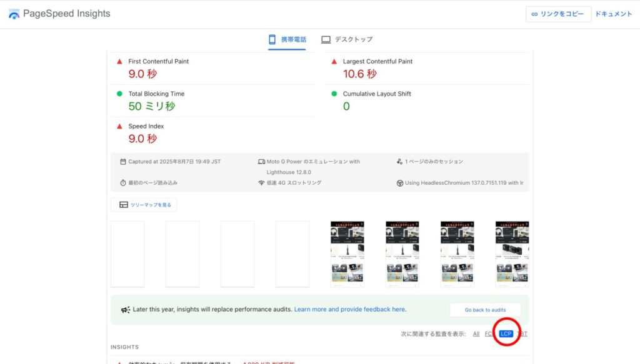Click the desktop monitor icon in tabs

tap(326, 39)
